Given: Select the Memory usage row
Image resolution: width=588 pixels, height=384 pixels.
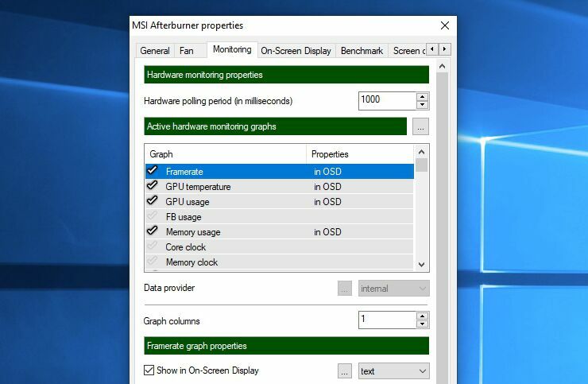Looking at the screenshot, I should point(280,232).
